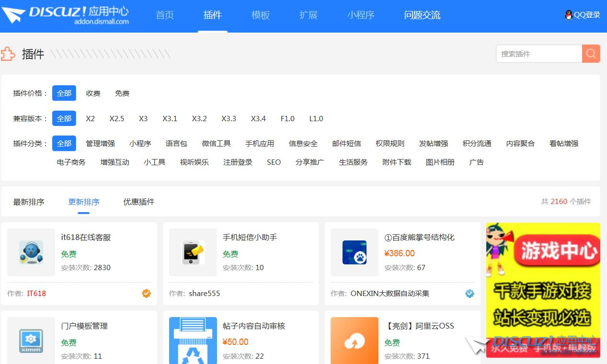Go to the 首页 navigation tab
The image size is (607, 364).
pyautogui.click(x=165, y=15)
